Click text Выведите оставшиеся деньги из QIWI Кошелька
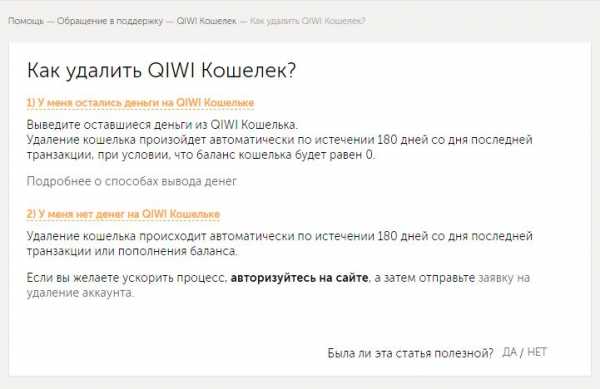 (162, 125)
